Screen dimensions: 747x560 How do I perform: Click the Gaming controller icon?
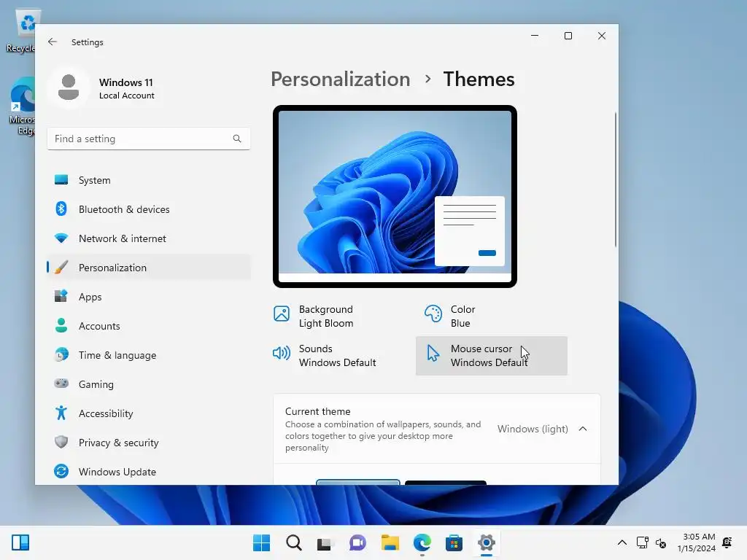(x=61, y=384)
